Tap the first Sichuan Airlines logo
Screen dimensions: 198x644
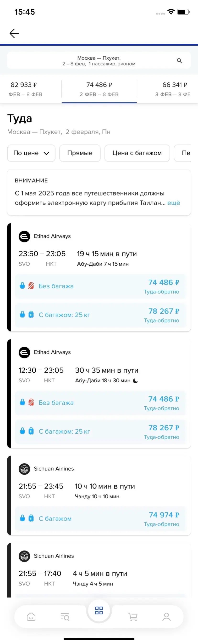(24, 469)
